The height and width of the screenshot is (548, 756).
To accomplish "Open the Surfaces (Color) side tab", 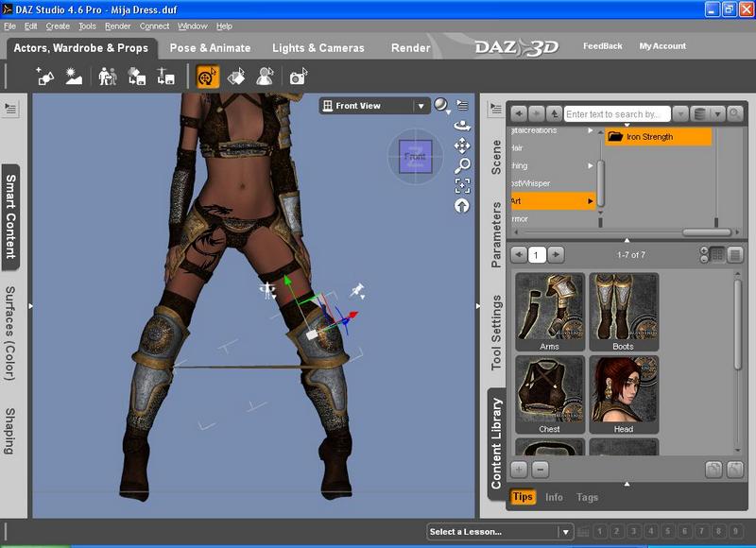I will click(x=10, y=334).
